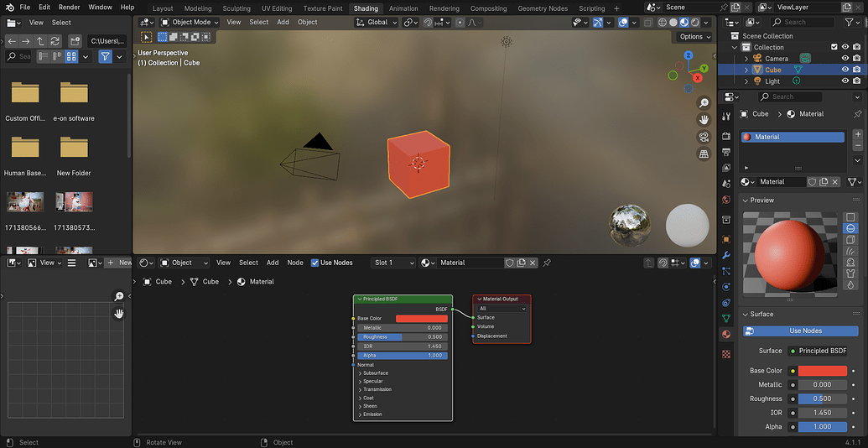Screen dimensions: 868x448
Task: Toggle file browser filter funnel
Action: tap(105, 56)
